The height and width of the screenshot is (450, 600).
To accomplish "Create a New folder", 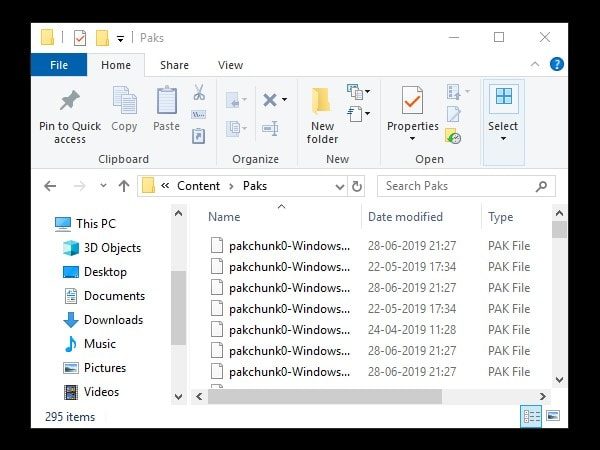I will pyautogui.click(x=322, y=115).
